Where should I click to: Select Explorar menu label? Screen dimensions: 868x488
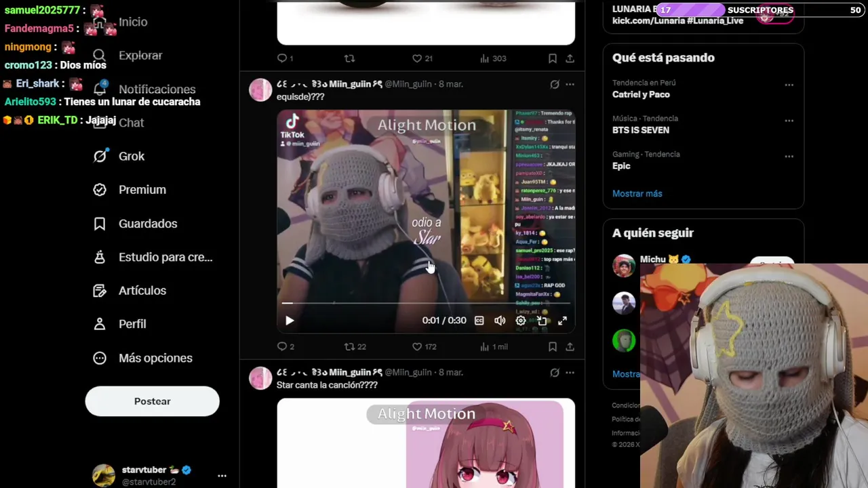(140, 56)
